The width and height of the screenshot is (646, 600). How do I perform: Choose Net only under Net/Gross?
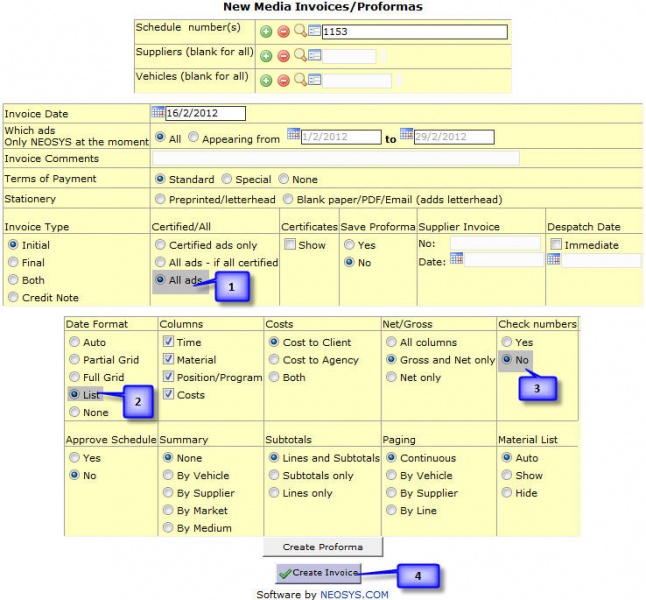point(391,377)
